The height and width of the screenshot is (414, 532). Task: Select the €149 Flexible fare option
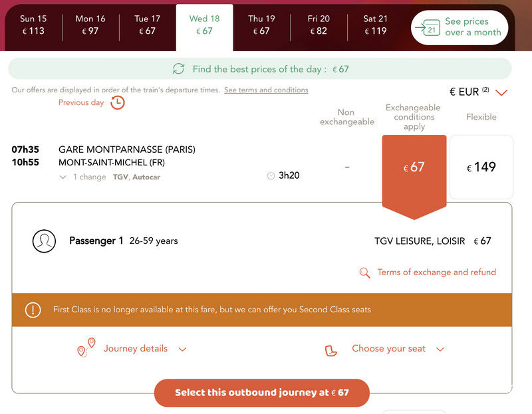coord(481,167)
